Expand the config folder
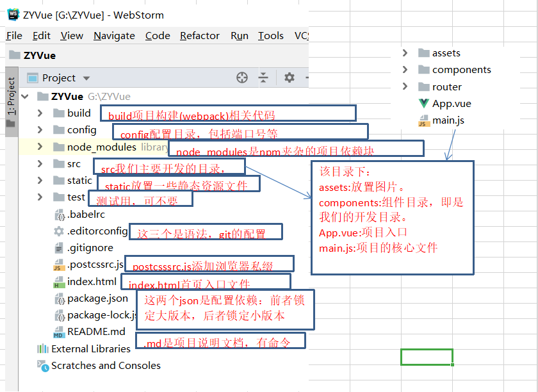 pyautogui.click(x=40, y=130)
